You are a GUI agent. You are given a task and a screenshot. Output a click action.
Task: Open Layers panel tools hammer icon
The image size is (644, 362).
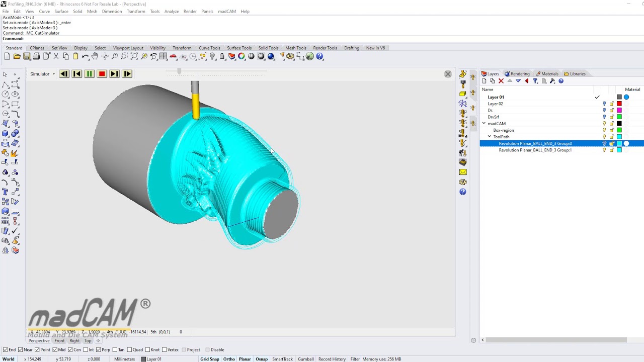[552, 81]
